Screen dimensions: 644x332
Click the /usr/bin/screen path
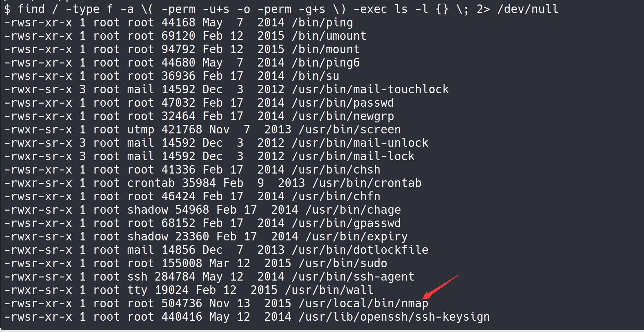pos(349,130)
